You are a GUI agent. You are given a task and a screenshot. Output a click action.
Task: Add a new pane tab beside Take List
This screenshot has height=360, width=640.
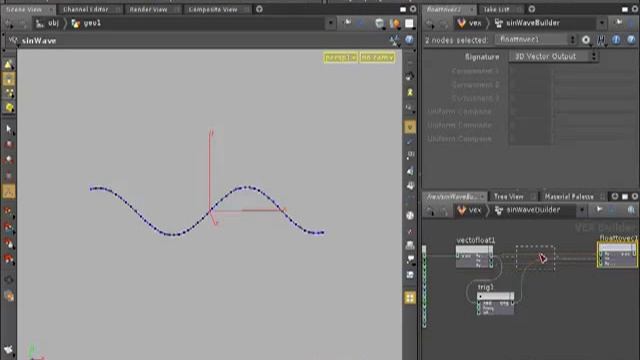point(532,9)
